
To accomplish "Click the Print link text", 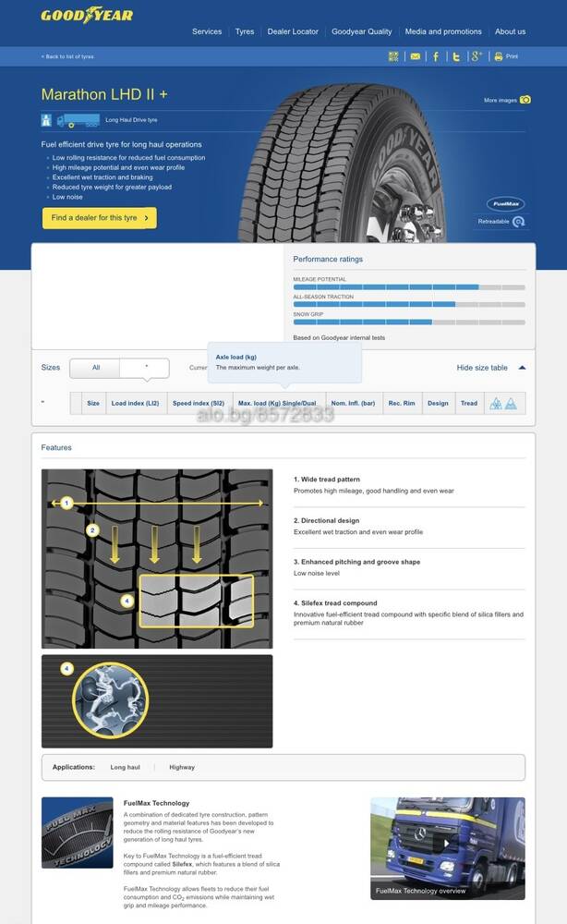I will [x=512, y=56].
